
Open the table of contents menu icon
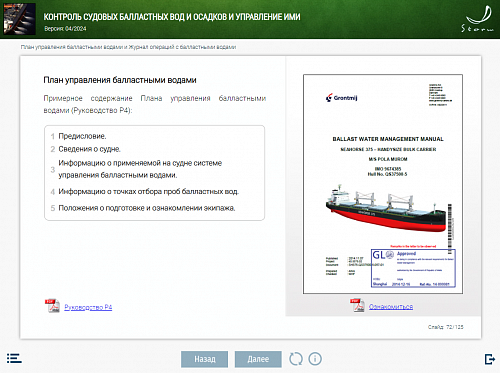click(14, 359)
